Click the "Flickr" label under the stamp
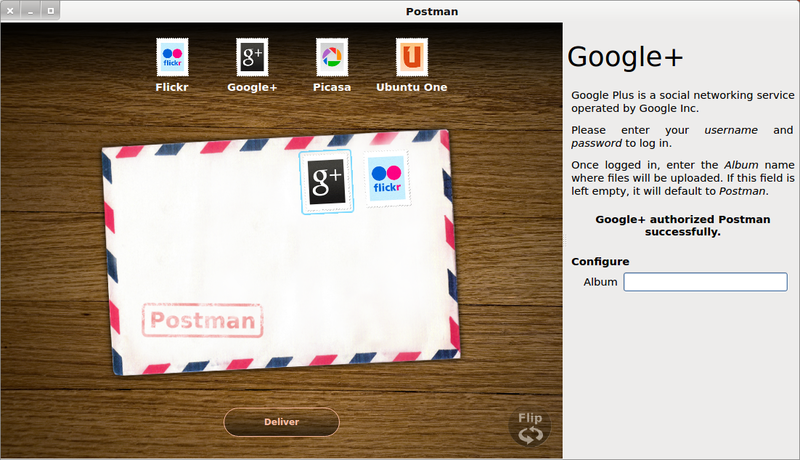The image size is (800, 460). coord(172,87)
